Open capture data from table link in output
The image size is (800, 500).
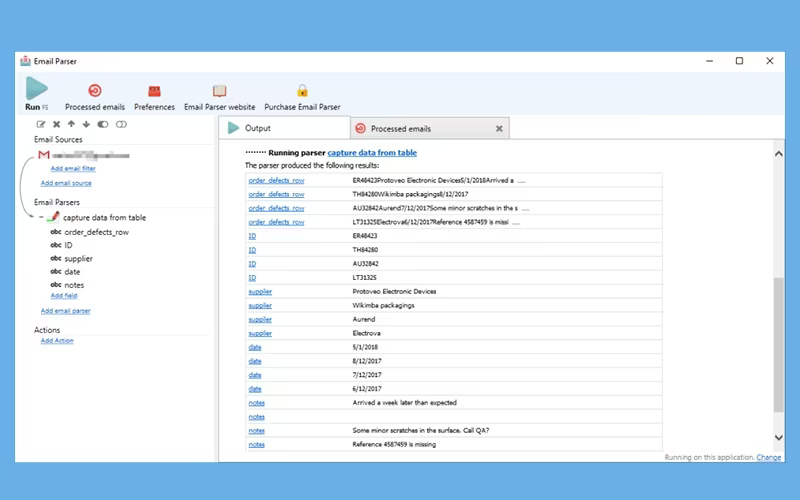pos(372,153)
